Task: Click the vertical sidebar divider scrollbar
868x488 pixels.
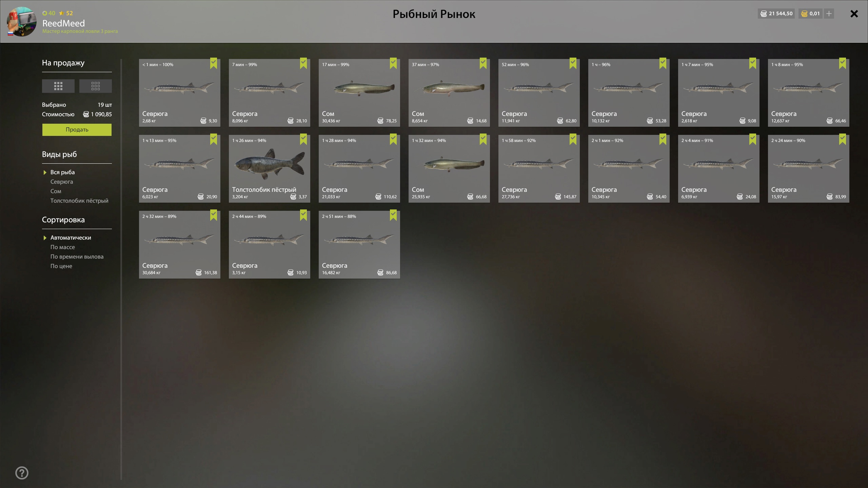Action: coord(121,269)
